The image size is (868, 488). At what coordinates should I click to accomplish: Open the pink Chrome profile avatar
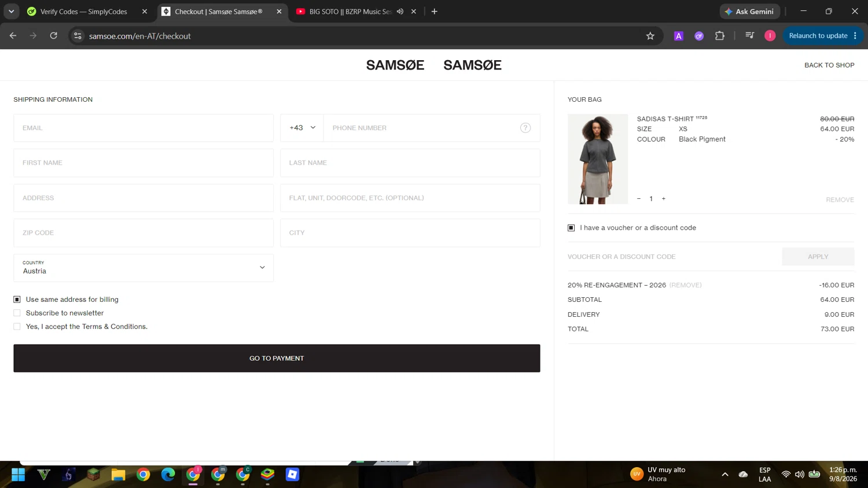(x=770, y=36)
